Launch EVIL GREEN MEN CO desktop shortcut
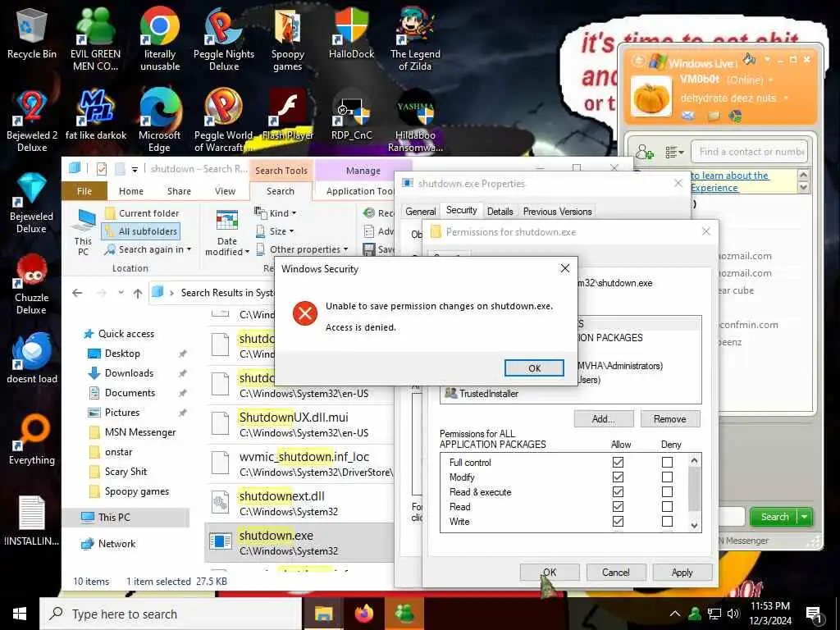Viewport: 840px width, 630px height. [95, 39]
